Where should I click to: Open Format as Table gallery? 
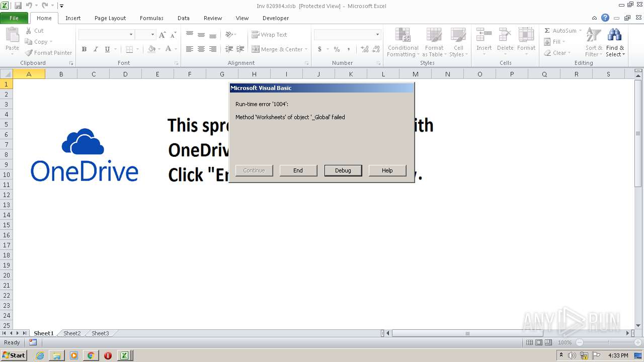(x=434, y=43)
